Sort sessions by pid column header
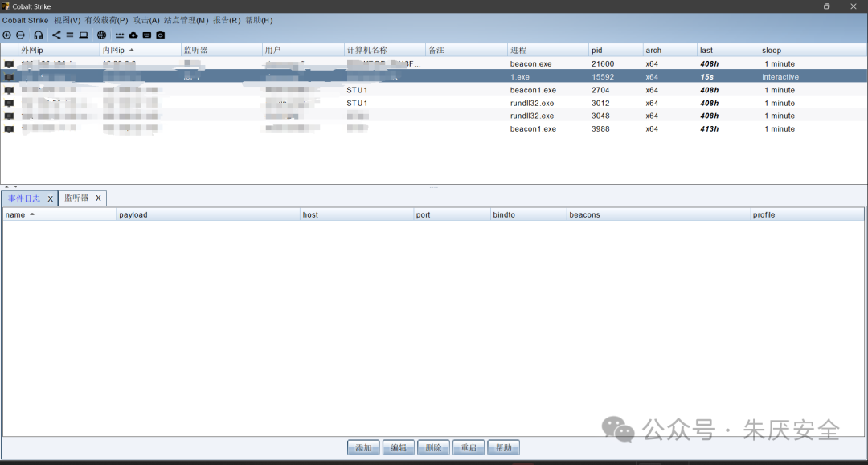This screenshot has height=465, width=868. click(x=615, y=51)
